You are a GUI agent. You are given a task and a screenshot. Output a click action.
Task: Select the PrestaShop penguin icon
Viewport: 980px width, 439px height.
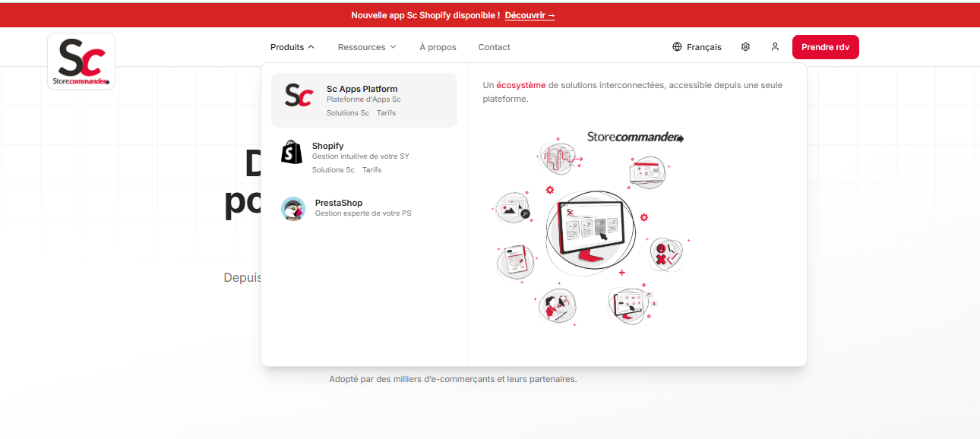point(293,208)
